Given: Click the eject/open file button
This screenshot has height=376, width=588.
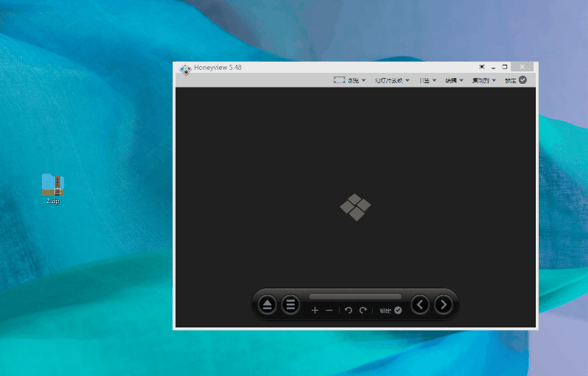Looking at the screenshot, I should (x=268, y=305).
